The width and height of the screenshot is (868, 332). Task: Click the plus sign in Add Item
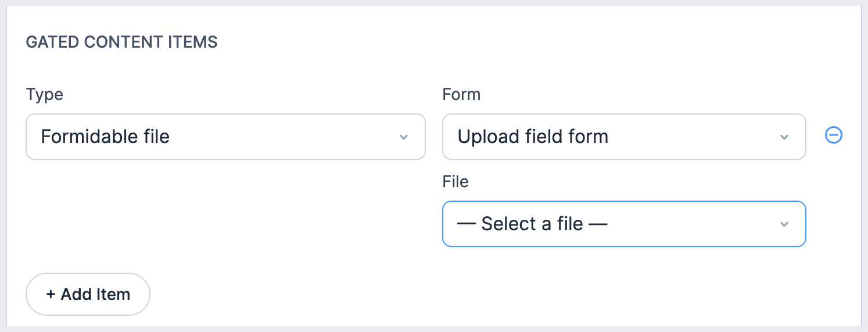point(51,294)
